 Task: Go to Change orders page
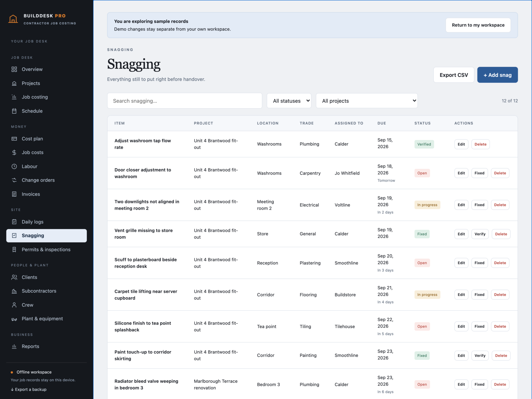coord(47,180)
